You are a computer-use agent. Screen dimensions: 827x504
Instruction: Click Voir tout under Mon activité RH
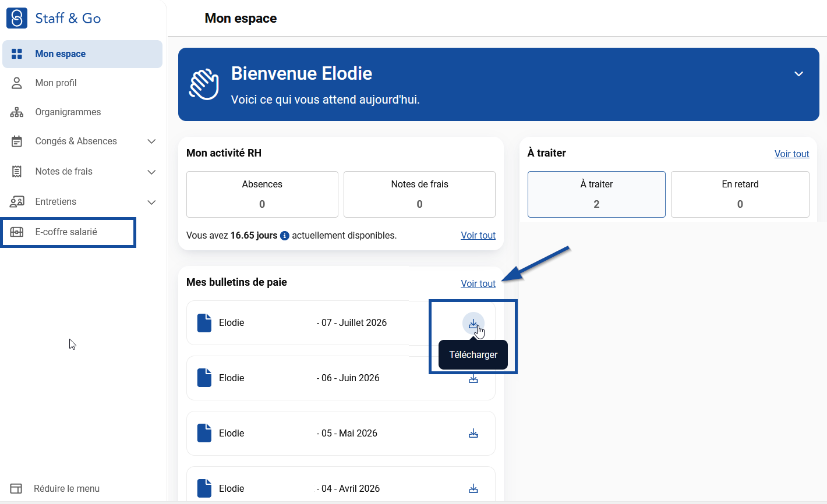pos(478,236)
